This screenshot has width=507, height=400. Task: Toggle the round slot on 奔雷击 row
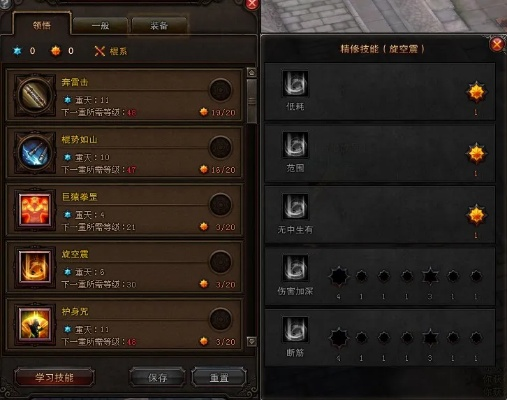[220, 90]
